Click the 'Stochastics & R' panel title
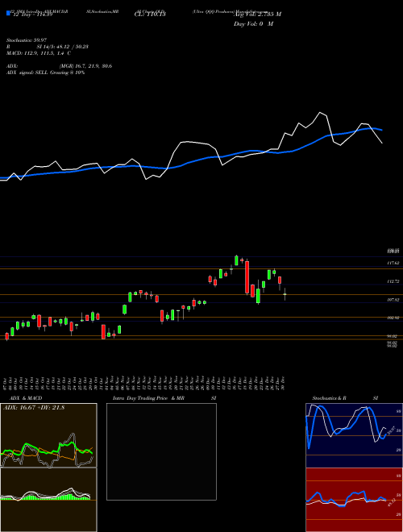Viewport: 403px width, 532px height. click(330, 398)
